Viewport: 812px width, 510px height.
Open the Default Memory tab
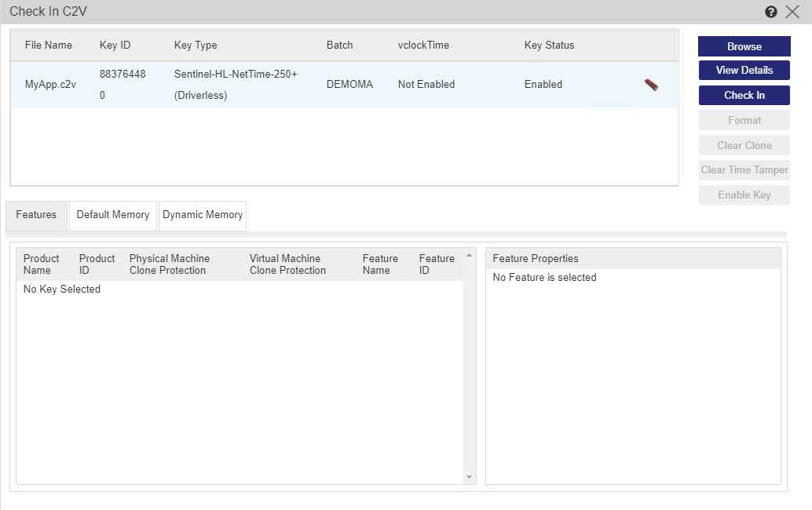click(x=112, y=216)
